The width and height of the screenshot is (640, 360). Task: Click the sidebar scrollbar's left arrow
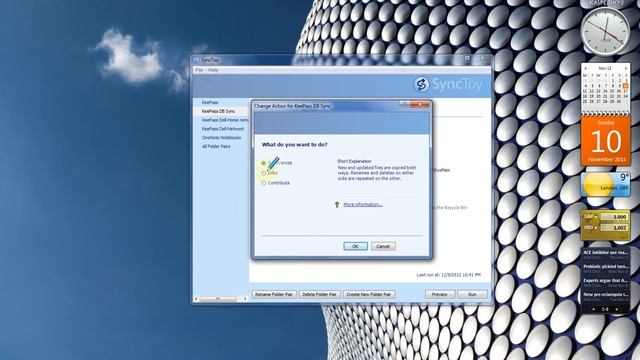196,299
